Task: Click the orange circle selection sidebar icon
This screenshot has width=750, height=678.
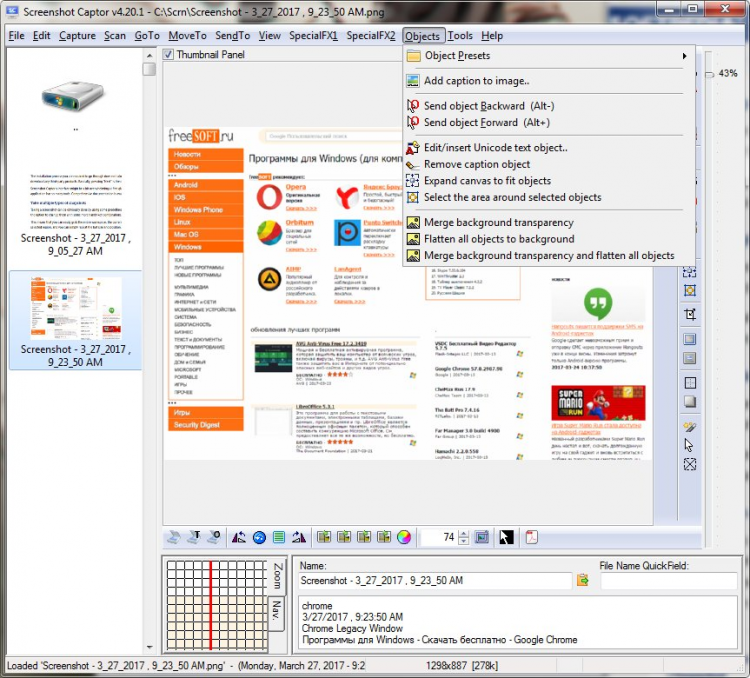Action: [x=689, y=290]
